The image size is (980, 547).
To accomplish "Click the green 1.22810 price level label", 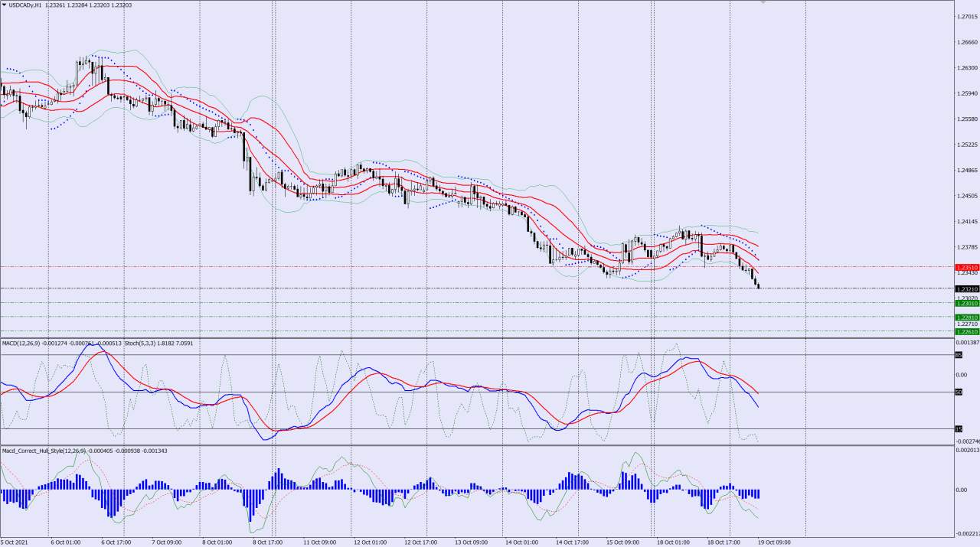I will 967,317.
